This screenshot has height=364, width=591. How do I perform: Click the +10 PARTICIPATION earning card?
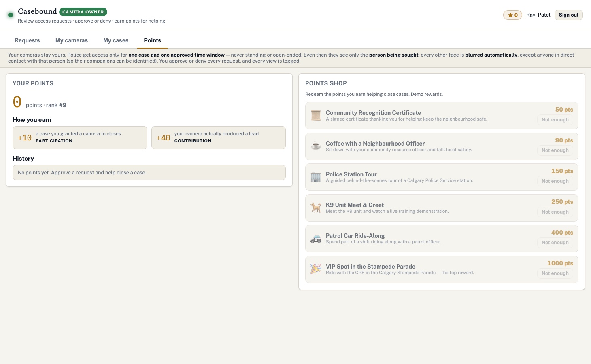pos(80,138)
